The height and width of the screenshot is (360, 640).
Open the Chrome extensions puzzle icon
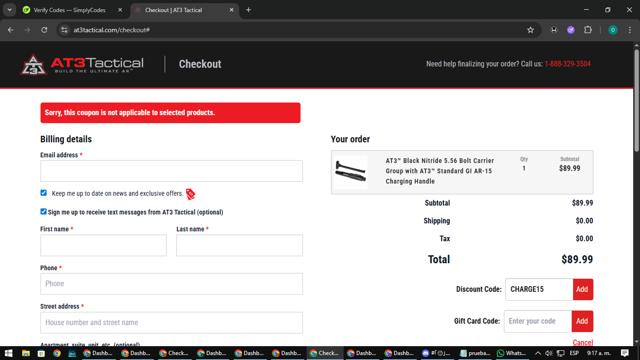tap(588, 30)
